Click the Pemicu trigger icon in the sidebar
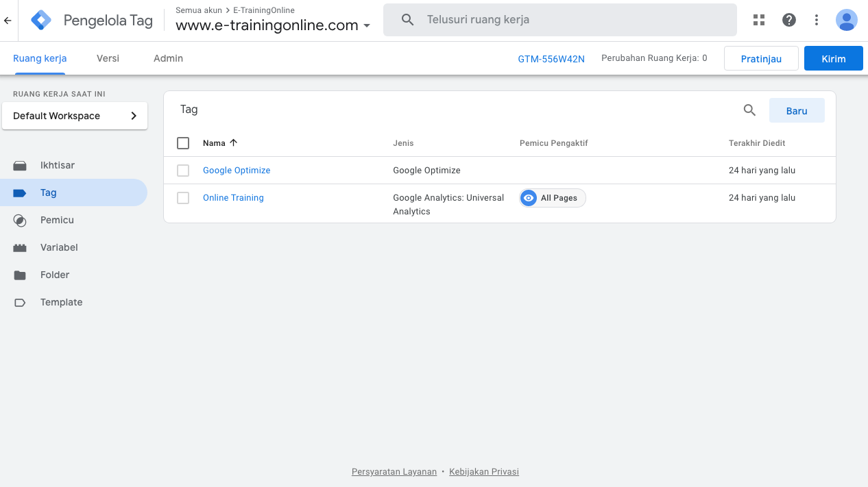The image size is (868, 487). tap(20, 220)
